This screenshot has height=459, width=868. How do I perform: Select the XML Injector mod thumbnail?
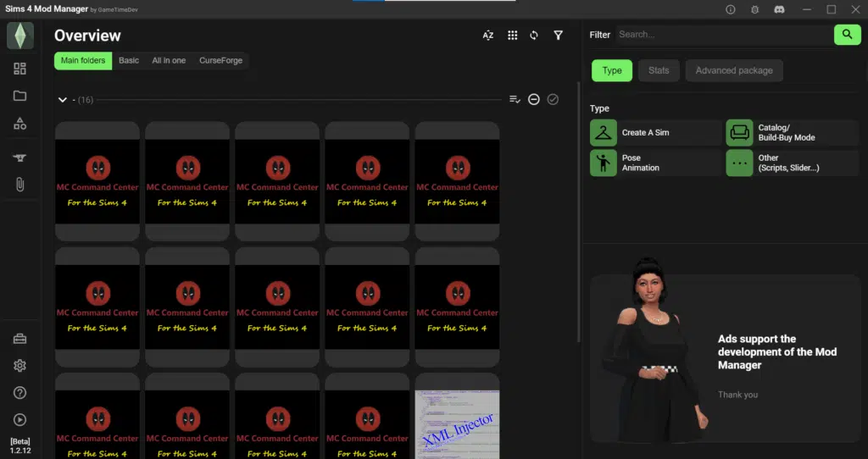457,424
